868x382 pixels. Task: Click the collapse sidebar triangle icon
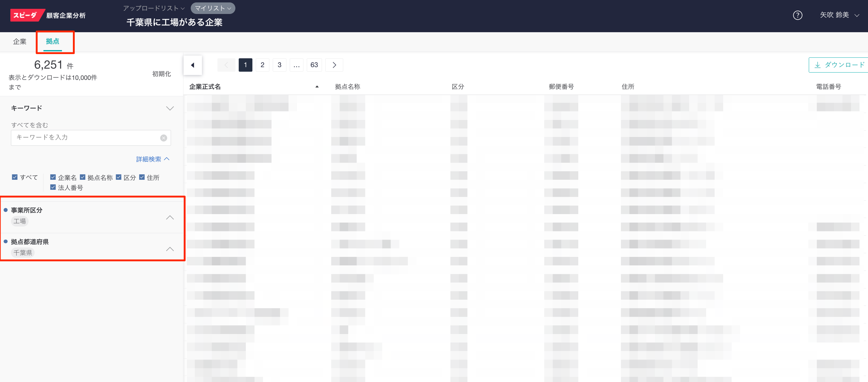pos(192,65)
